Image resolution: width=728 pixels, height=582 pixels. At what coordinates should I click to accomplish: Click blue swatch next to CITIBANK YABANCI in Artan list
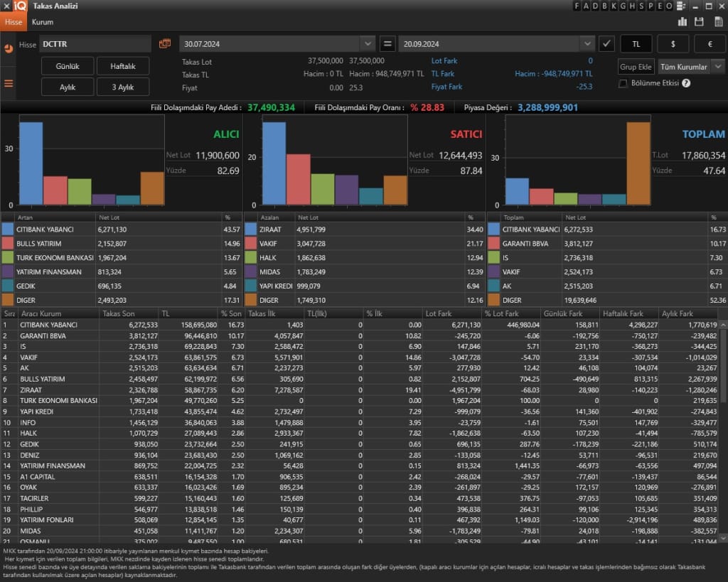pos(8,230)
